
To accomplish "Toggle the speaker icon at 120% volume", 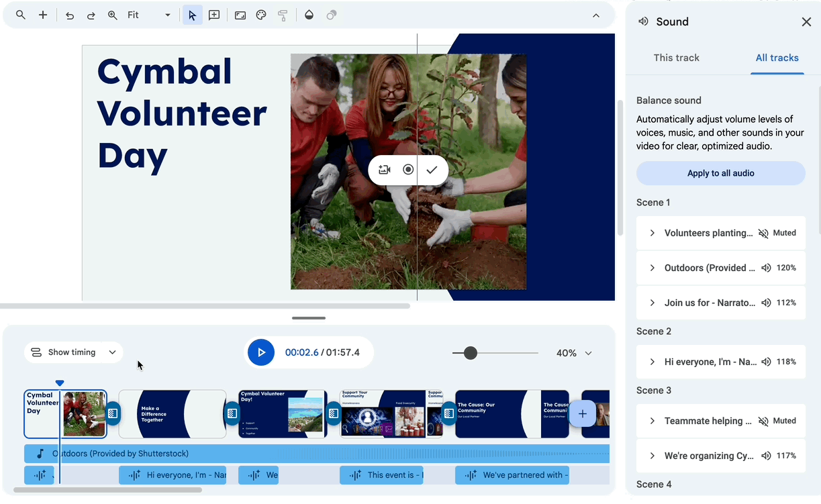I will coord(766,268).
